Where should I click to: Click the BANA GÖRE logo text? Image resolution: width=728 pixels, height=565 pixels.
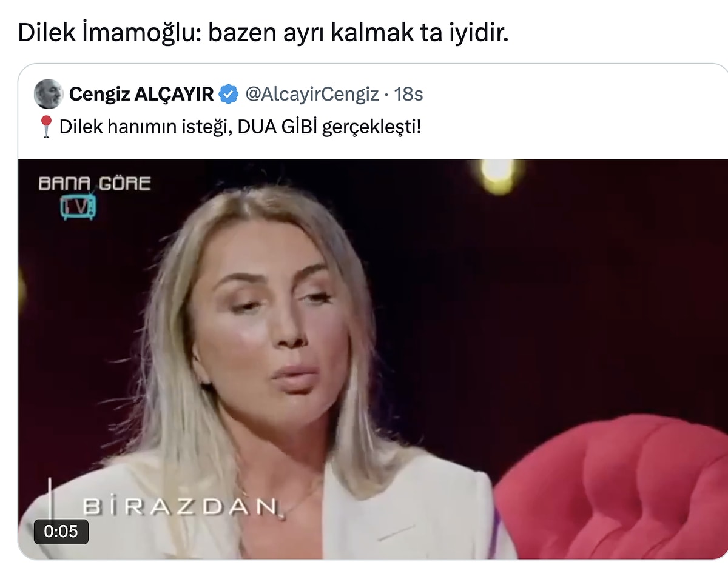[94, 184]
